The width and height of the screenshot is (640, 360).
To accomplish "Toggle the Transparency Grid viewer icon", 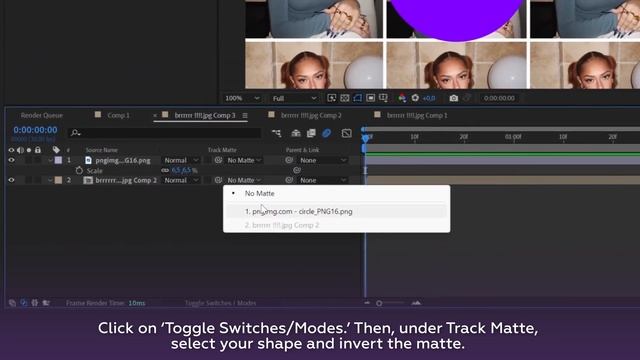I will [344, 98].
